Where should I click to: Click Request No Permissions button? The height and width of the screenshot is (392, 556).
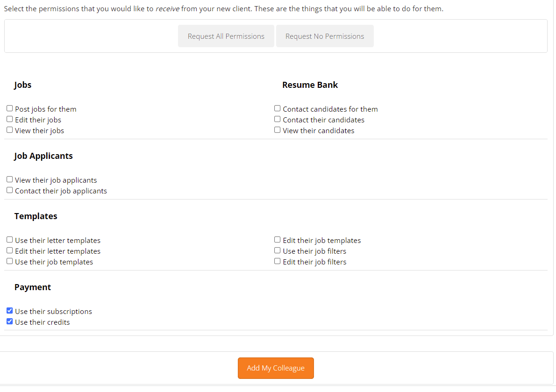click(325, 36)
